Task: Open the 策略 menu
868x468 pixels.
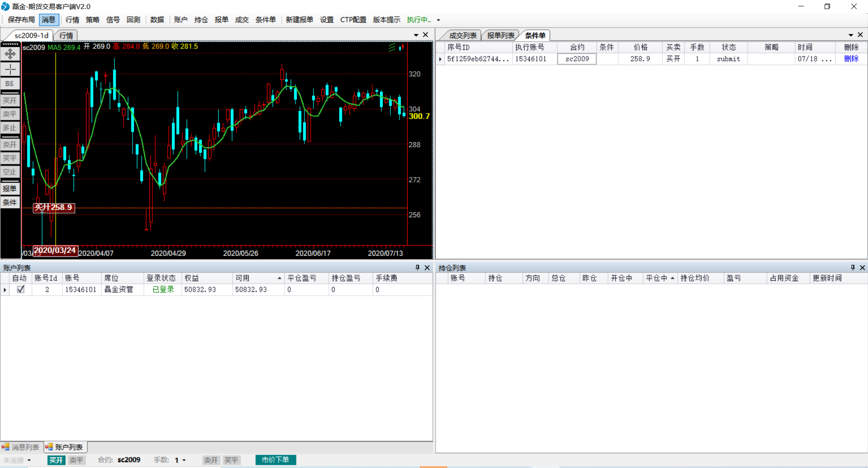Action: 93,20
